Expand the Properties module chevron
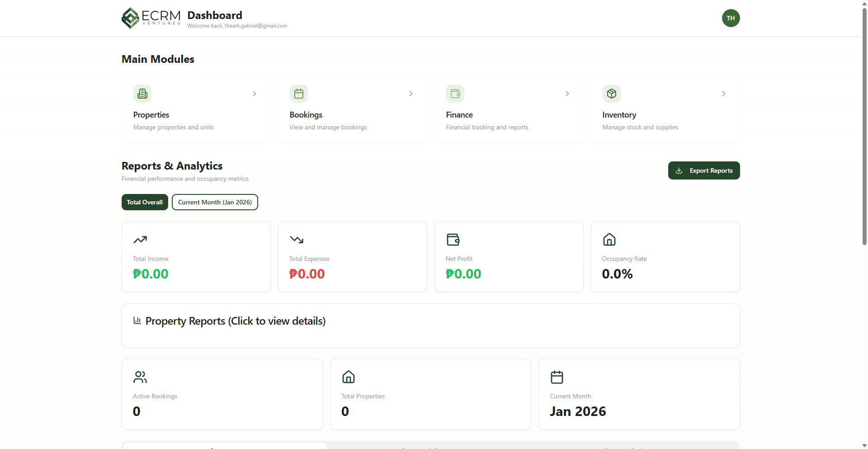868x449 pixels. [255, 94]
